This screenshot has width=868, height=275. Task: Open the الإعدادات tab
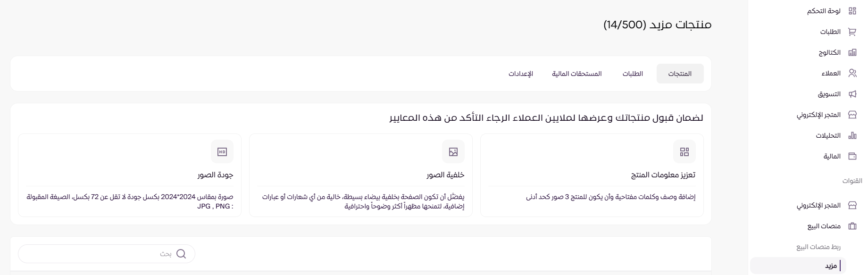(x=520, y=74)
